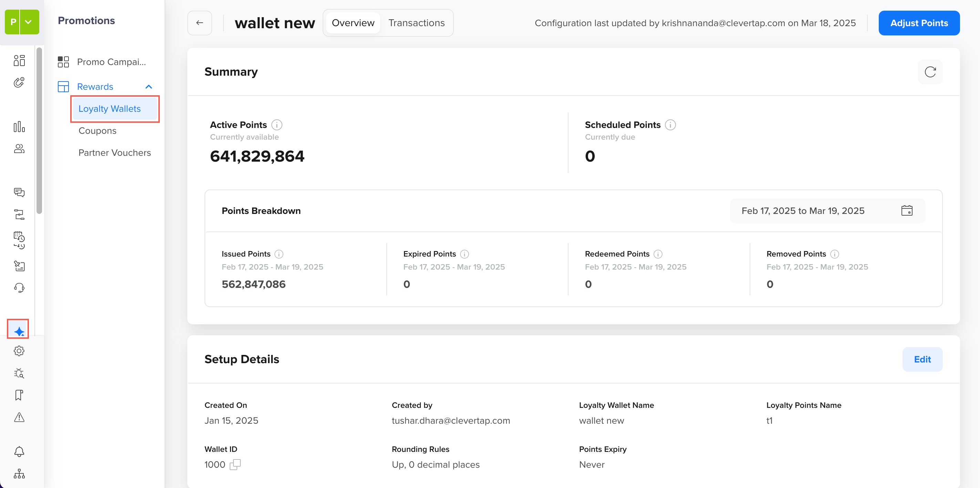Image resolution: width=980 pixels, height=488 pixels.
Task: Click the Adjust Points button
Action: pos(919,23)
